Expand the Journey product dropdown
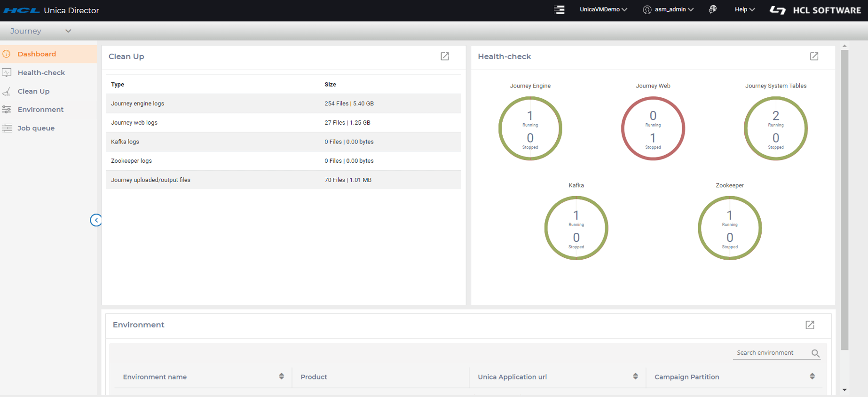The image size is (868, 397). pyautogui.click(x=41, y=31)
